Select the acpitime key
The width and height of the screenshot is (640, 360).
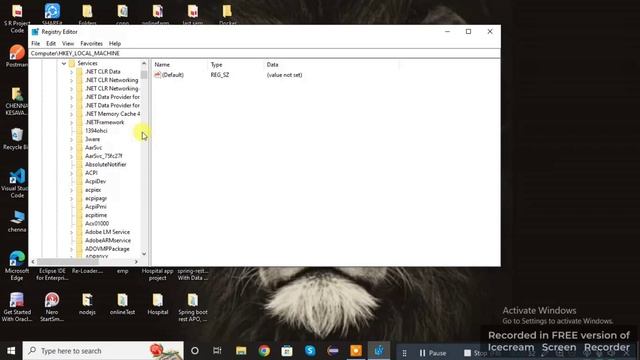(96, 215)
